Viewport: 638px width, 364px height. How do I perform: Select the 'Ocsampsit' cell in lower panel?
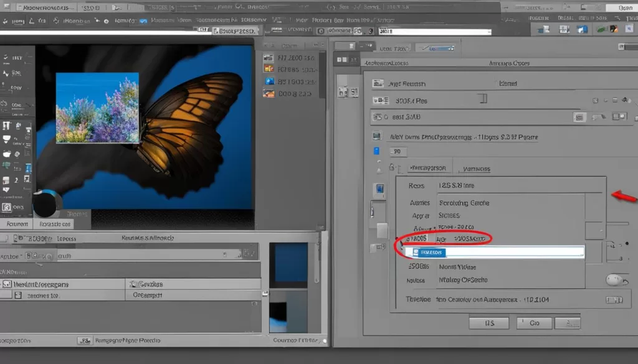[193, 295]
